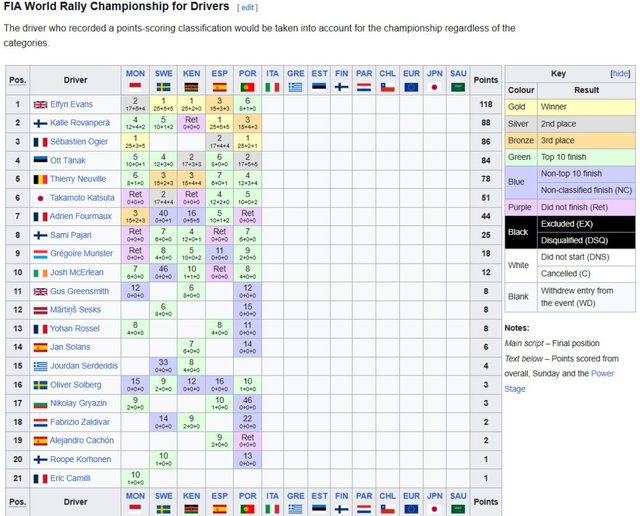The height and width of the screenshot is (516, 640).
Task: Click the Japan flag icon in header
Action: coord(435,87)
